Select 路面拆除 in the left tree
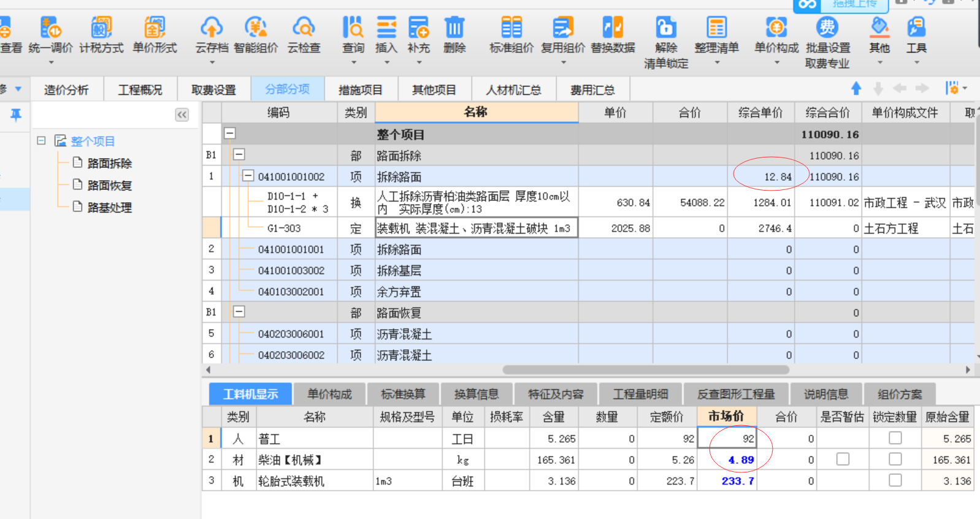980x519 pixels. (109, 163)
